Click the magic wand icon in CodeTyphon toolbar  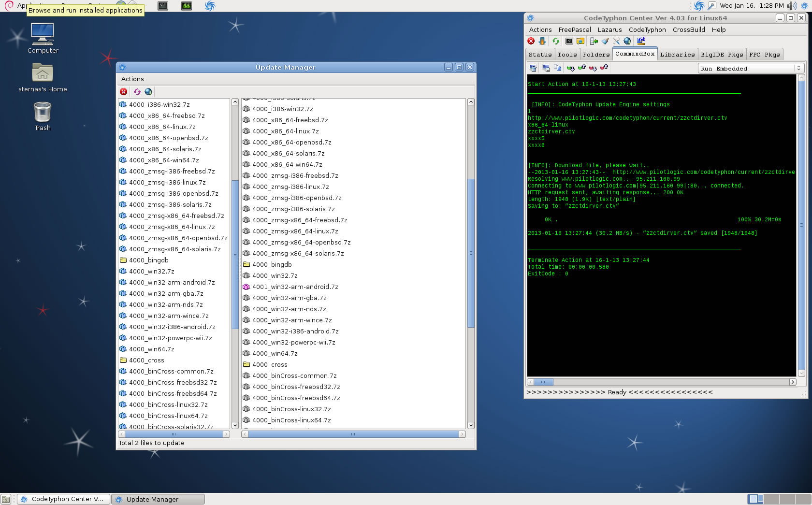click(616, 41)
